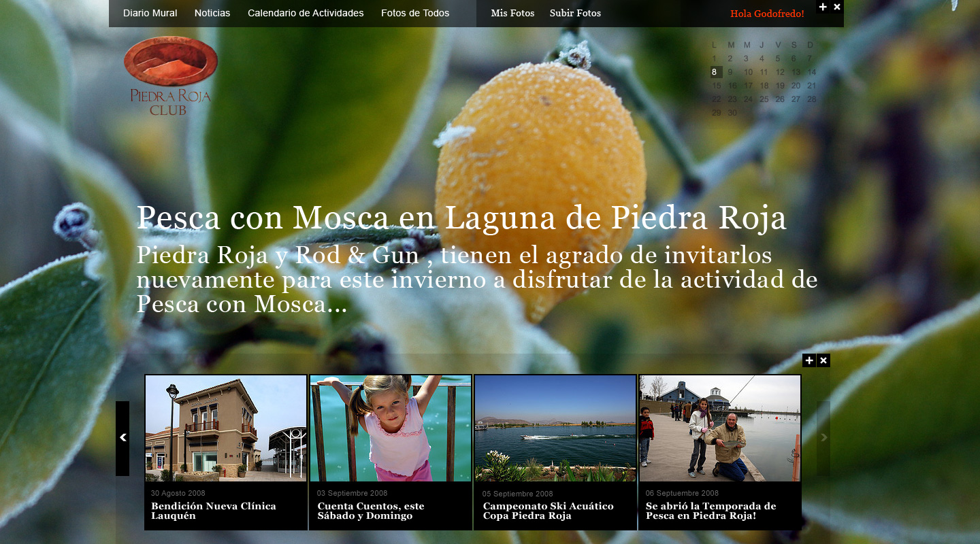Screen dimensions: 980x544
Task: Open the Bendición Nueva Clínica Lauquén thumbnail
Action: (x=226, y=428)
